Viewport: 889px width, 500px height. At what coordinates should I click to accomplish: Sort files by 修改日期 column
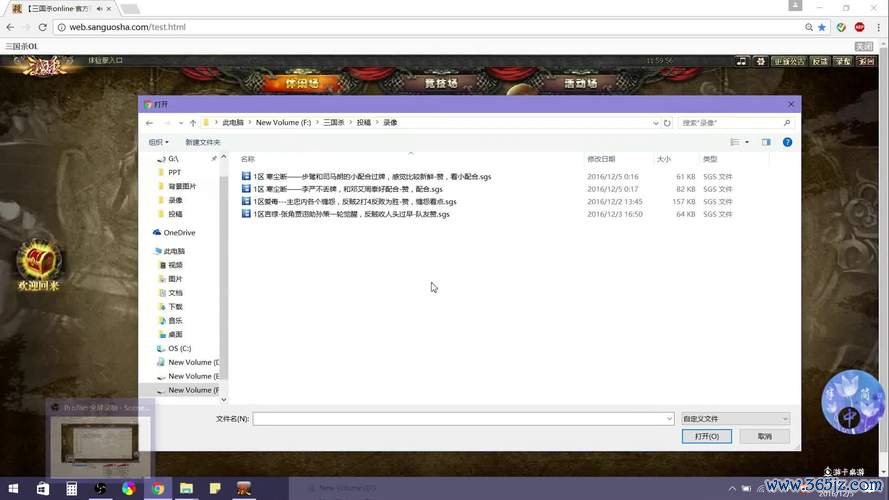click(x=601, y=159)
